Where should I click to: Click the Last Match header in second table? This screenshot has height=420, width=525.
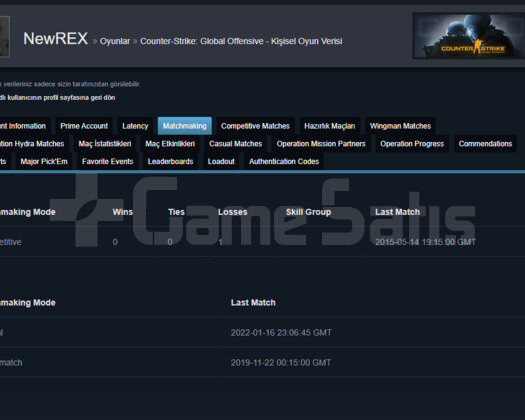253,302
